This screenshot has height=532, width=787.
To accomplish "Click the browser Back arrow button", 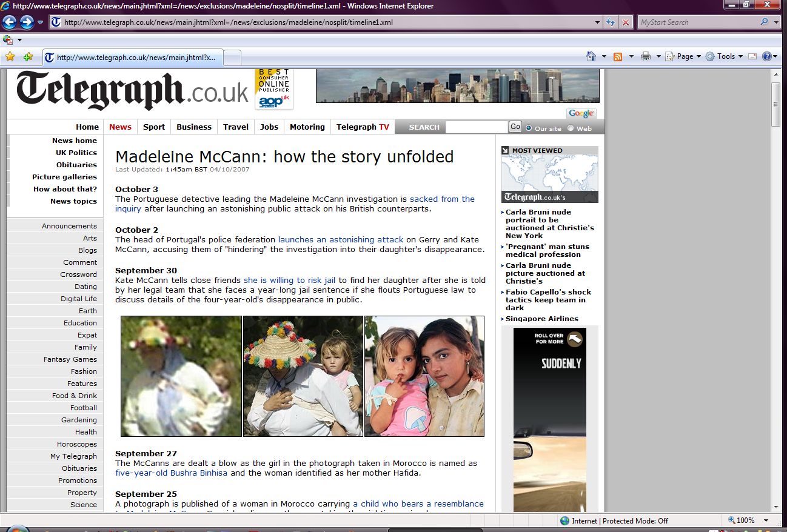I will [9, 22].
